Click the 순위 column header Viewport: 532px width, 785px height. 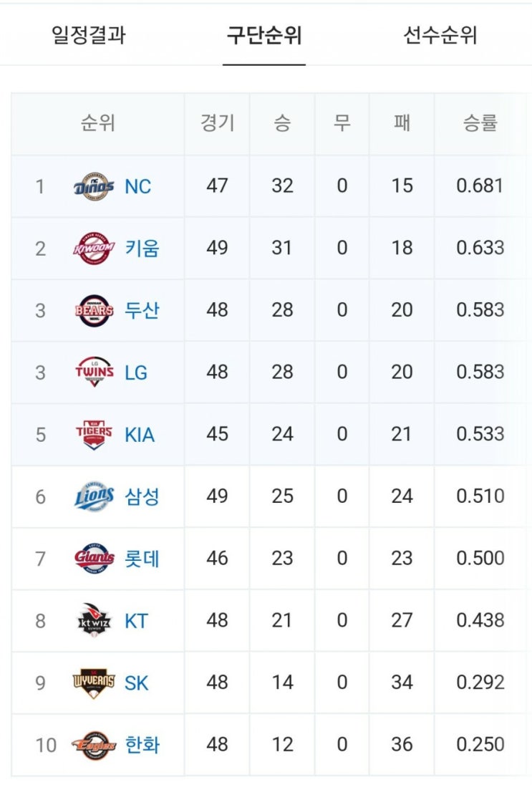[x=98, y=122]
